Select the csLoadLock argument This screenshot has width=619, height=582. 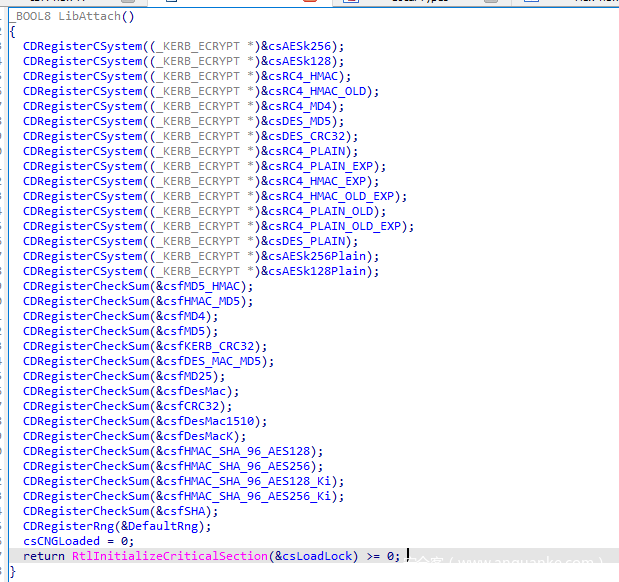pyautogui.click(x=317, y=556)
